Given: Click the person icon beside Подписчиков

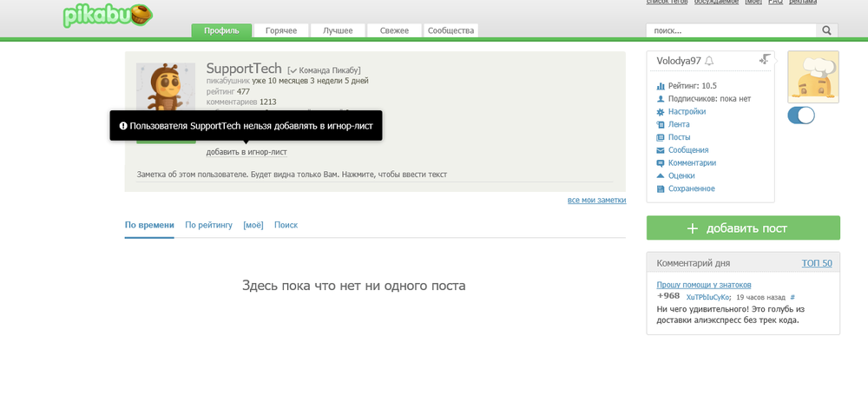Looking at the screenshot, I should point(660,99).
